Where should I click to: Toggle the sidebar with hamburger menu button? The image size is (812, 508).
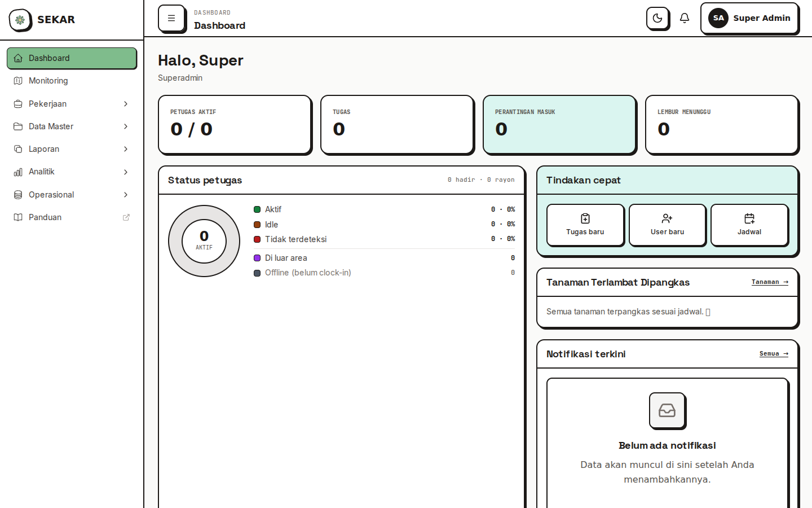[171, 18]
